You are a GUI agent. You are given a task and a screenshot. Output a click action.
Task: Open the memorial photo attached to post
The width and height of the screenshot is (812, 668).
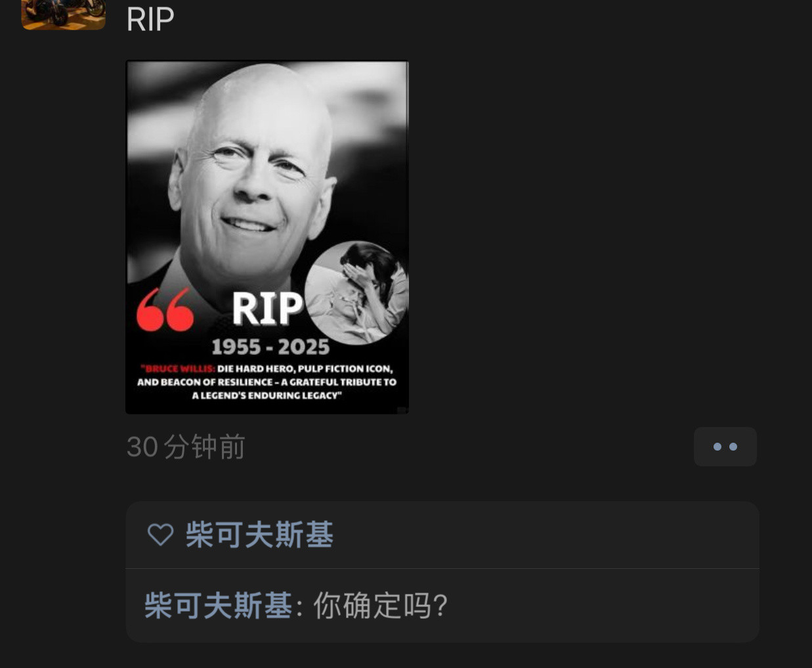267,237
